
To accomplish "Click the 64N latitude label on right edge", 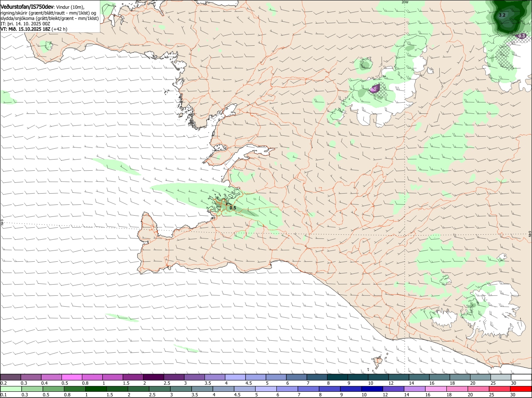I will click(530, 234).
